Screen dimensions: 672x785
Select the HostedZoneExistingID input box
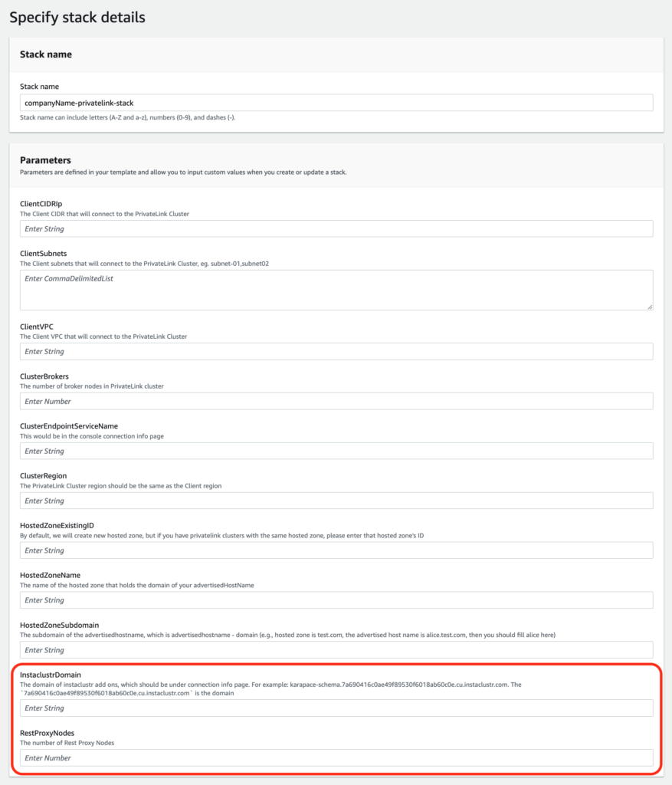point(336,550)
